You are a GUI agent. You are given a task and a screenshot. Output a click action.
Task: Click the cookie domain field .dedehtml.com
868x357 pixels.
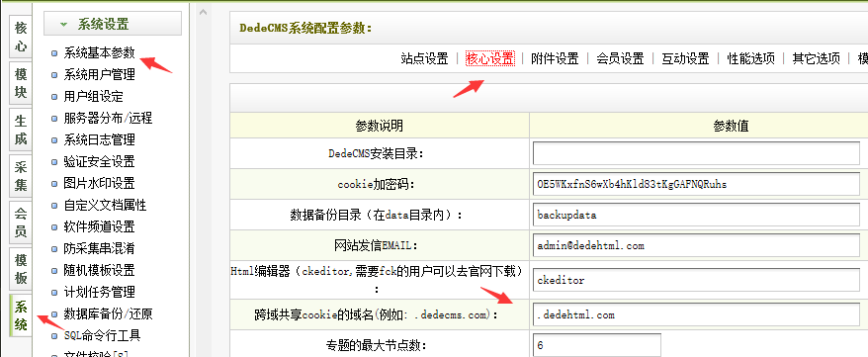click(696, 314)
